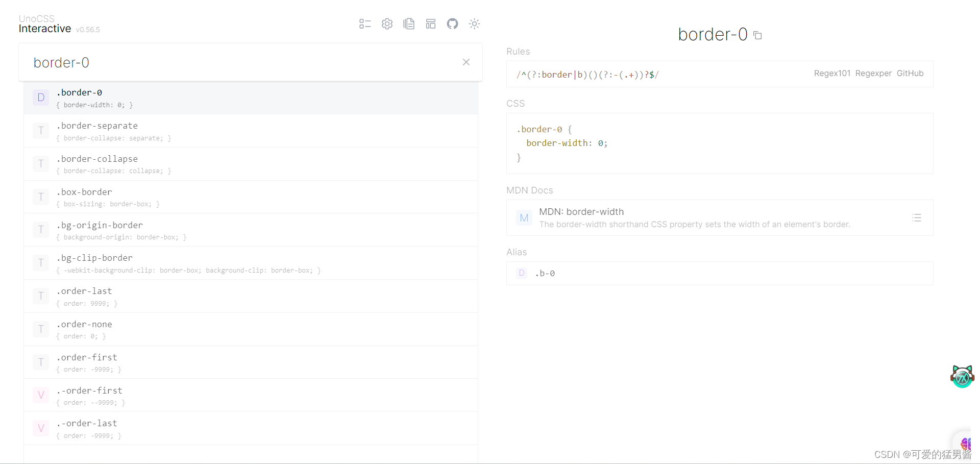Viewport: 980px width, 464px height.
Task: Click the checklist icon in the toolbar
Action: click(364, 23)
